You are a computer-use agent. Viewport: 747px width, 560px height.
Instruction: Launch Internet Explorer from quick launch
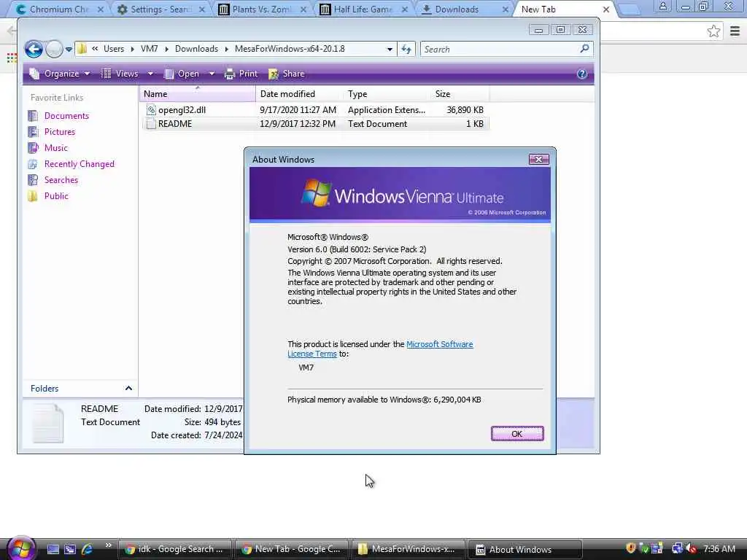[87, 550]
